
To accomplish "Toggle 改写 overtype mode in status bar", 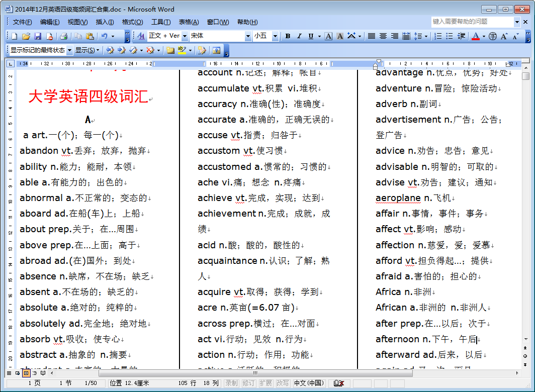I will 283,383.
